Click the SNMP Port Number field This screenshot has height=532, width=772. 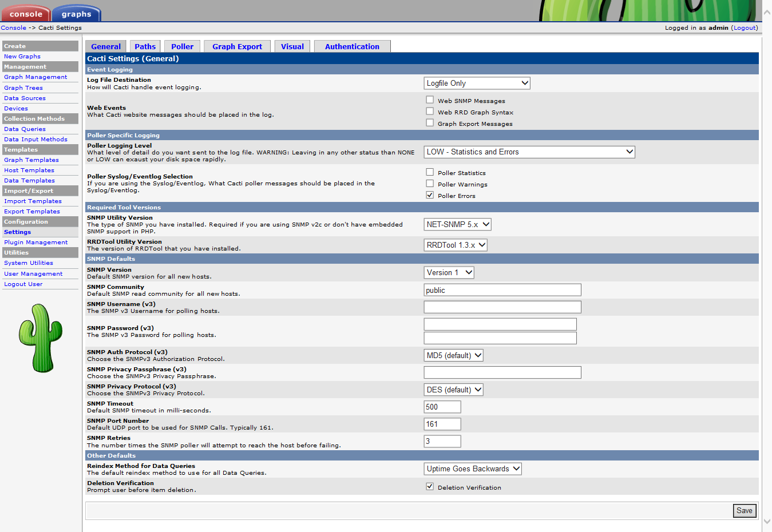[x=442, y=424]
